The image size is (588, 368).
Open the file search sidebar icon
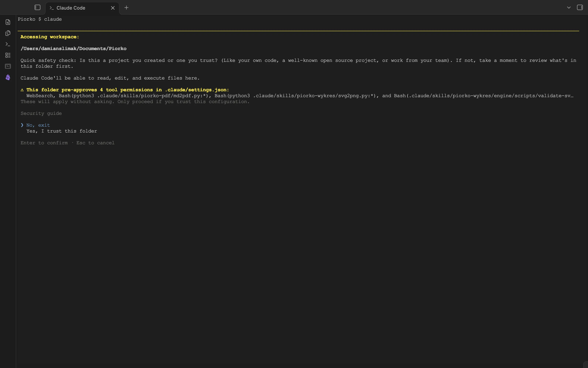(x=8, y=22)
